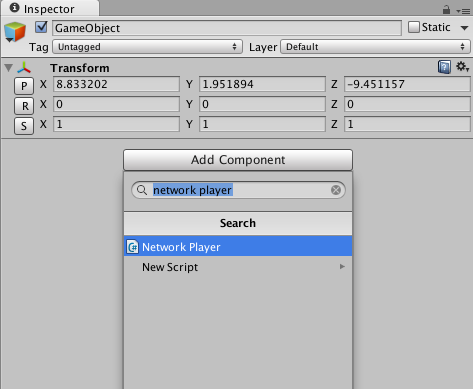Edit the Scale Y field
The height and width of the screenshot is (389, 473).
[x=262, y=124]
